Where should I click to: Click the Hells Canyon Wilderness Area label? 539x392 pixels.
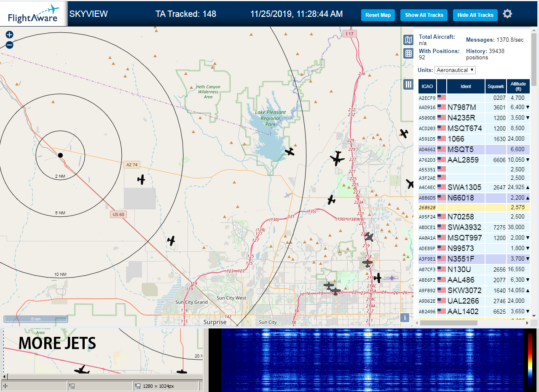pyautogui.click(x=209, y=92)
